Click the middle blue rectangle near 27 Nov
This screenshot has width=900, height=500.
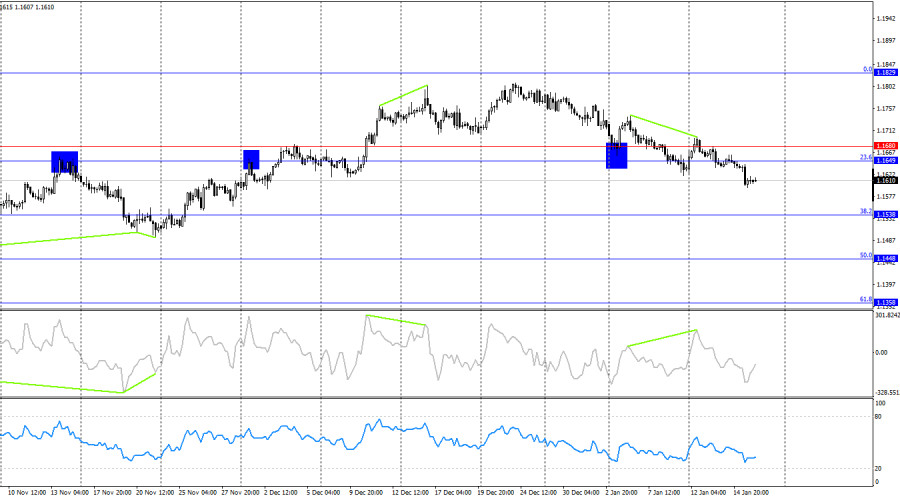coord(251,159)
